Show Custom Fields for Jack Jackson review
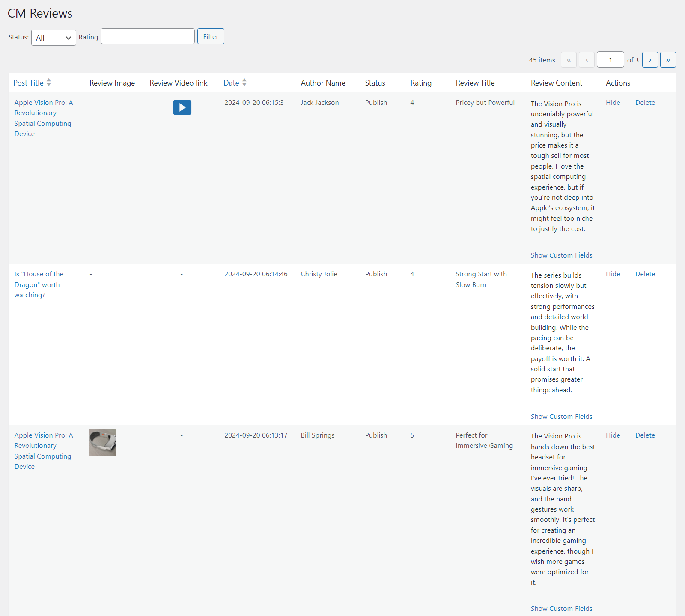 [x=562, y=255]
